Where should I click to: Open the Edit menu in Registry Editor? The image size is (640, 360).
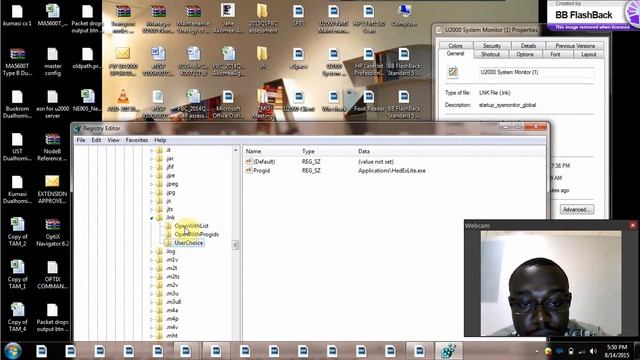96,140
